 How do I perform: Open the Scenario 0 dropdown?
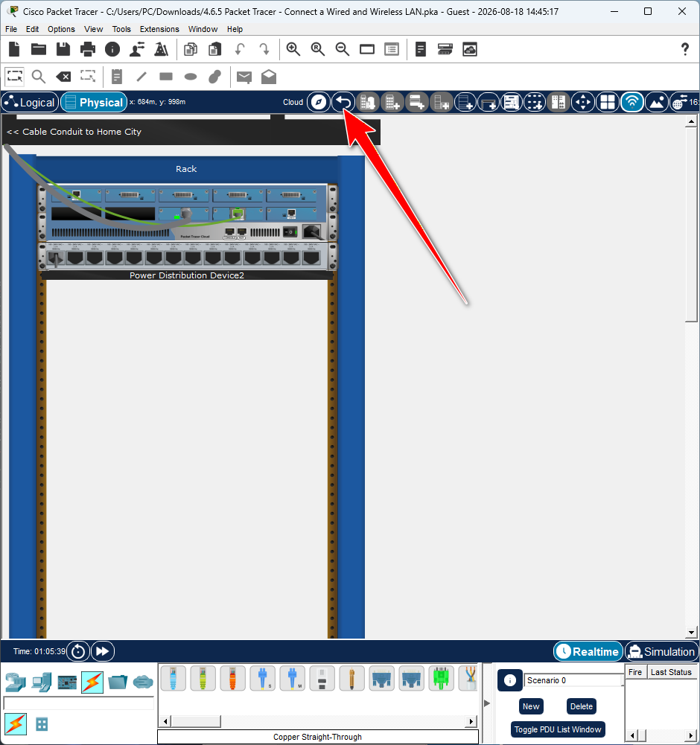point(573,680)
